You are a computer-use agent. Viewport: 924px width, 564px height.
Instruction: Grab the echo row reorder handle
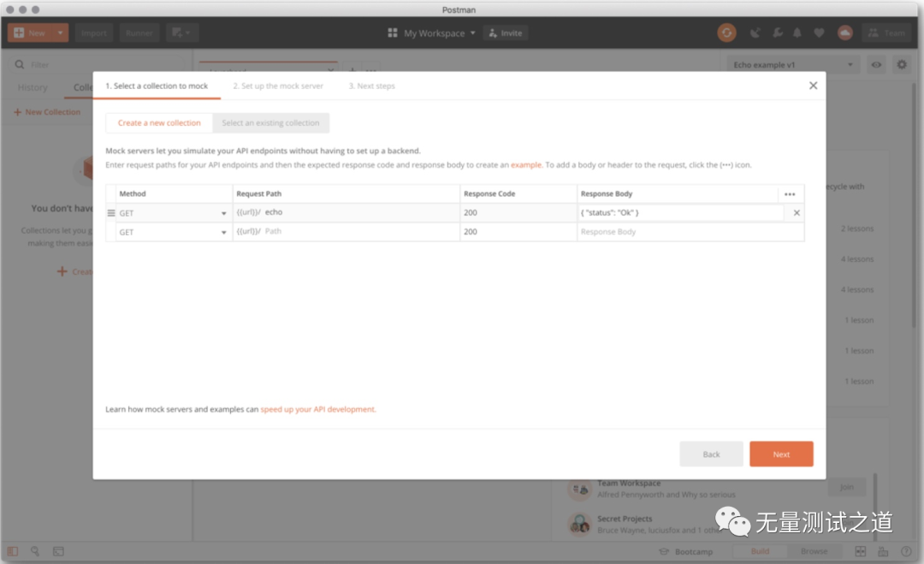[x=110, y=213]
